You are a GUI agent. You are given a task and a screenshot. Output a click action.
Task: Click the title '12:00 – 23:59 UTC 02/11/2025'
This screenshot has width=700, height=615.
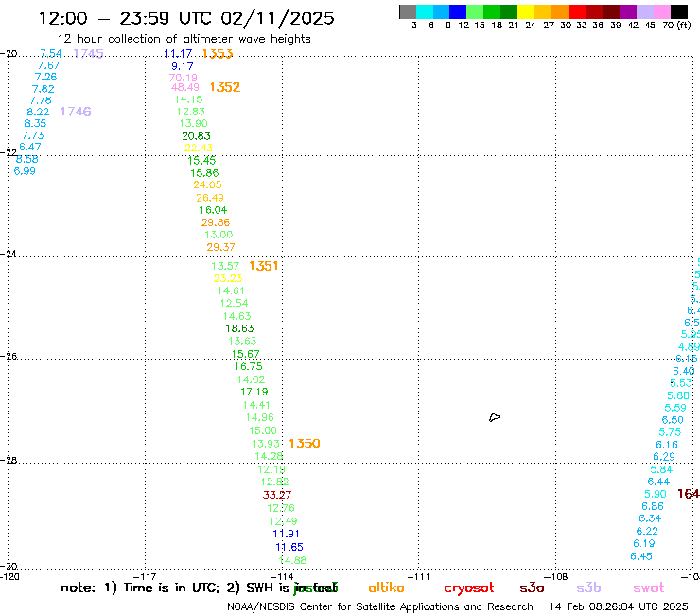186,18
